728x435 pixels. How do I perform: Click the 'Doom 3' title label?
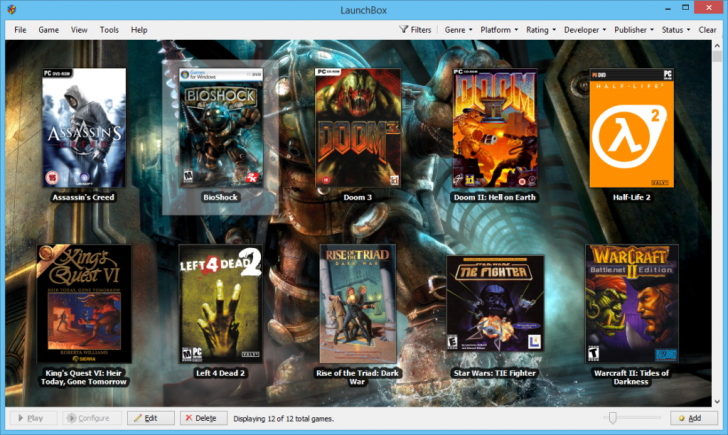coord(358,197)
